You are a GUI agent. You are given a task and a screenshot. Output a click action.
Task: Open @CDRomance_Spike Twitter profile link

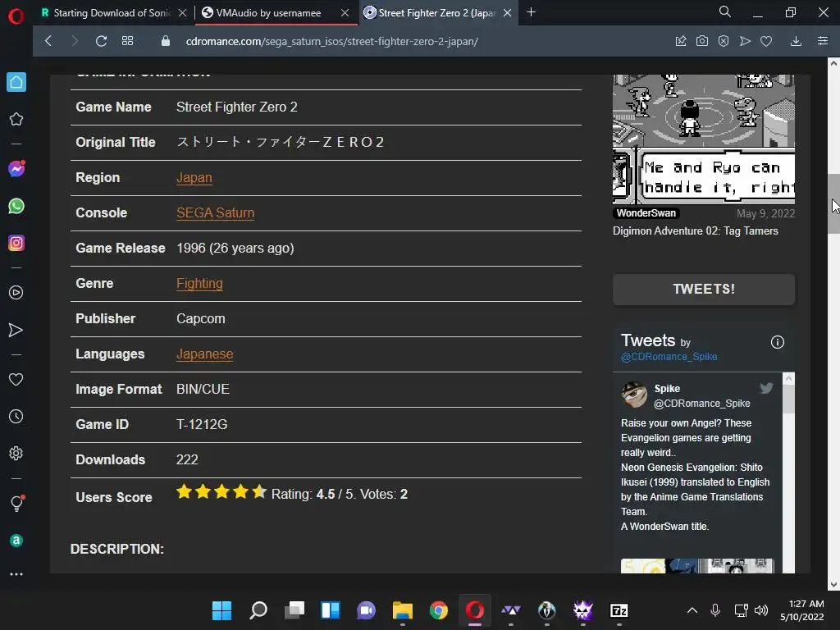coord(669,357)
